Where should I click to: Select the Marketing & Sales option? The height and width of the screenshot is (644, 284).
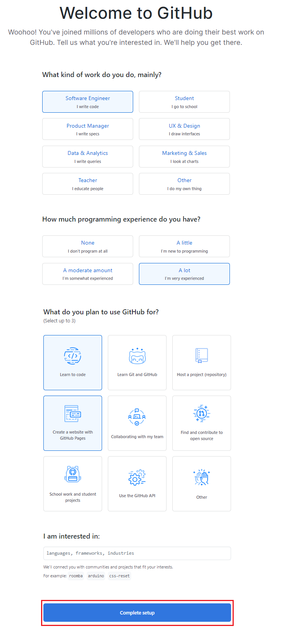pyautogui.click(x=184, y=156)
